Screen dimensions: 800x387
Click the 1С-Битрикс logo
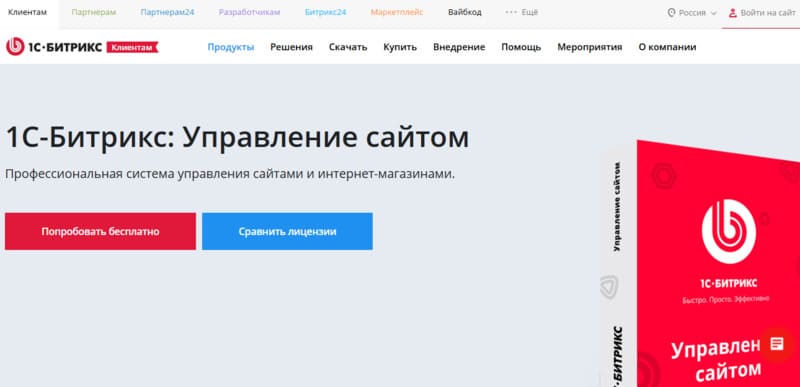pyautogui.click(x=54, y=47)
